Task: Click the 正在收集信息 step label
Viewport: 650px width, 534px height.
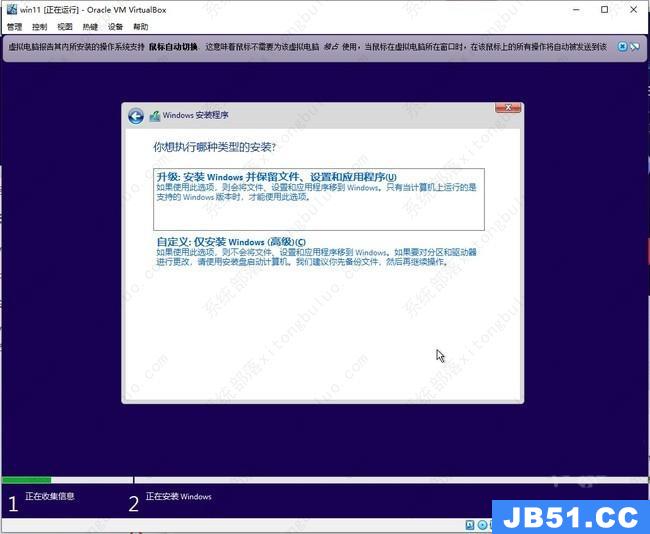Action: pyautogui.click(x=50, y=496)
